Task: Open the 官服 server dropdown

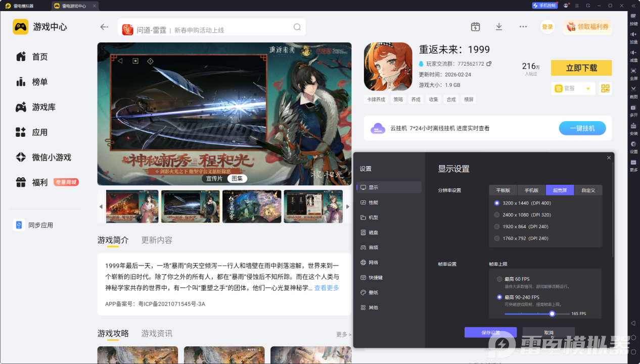Action: coord(588,88)
